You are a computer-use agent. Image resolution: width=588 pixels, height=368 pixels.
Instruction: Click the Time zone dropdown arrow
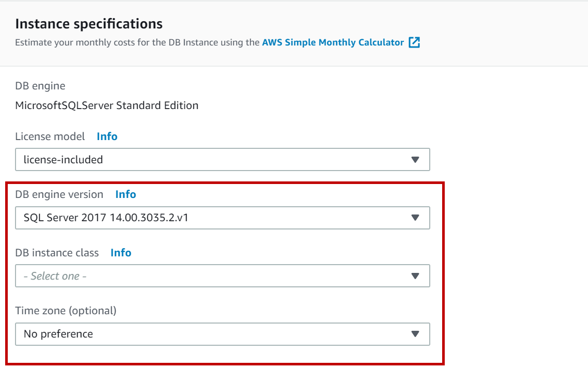[x=415, y=334]
